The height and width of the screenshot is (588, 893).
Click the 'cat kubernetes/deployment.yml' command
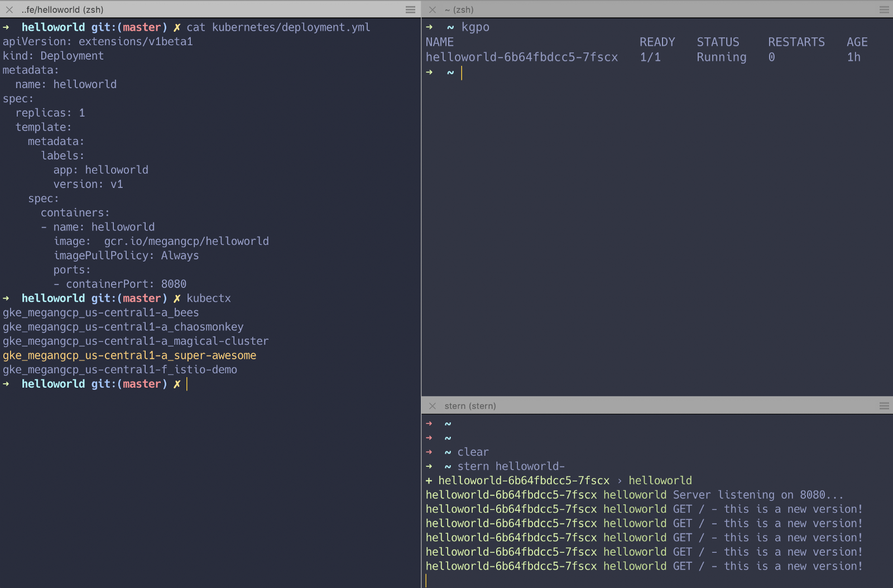pyautogui.click(x=279, y=27)
